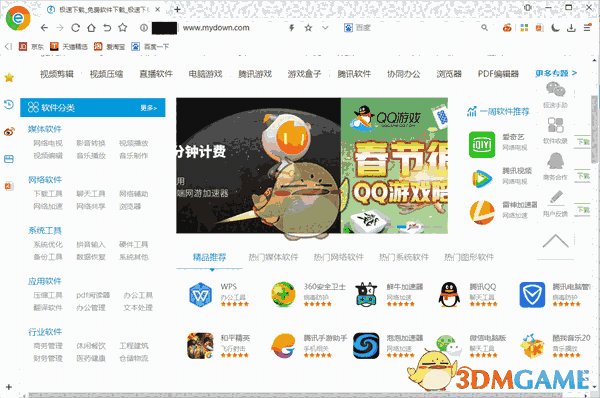This screenshot has width=600, height=398.
Task: Click the 软件收录 squares icon
Action: point(556,125)
